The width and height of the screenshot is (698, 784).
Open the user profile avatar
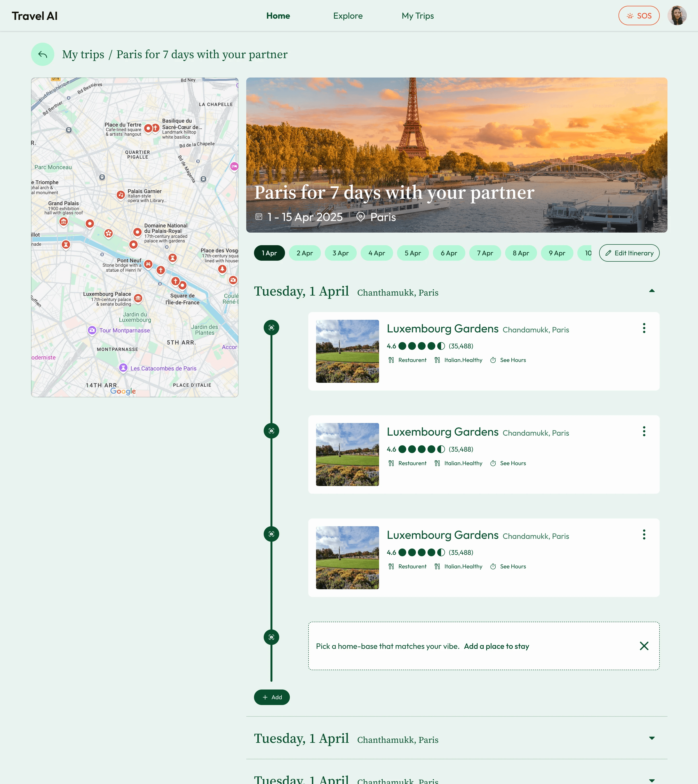point(676,16)
